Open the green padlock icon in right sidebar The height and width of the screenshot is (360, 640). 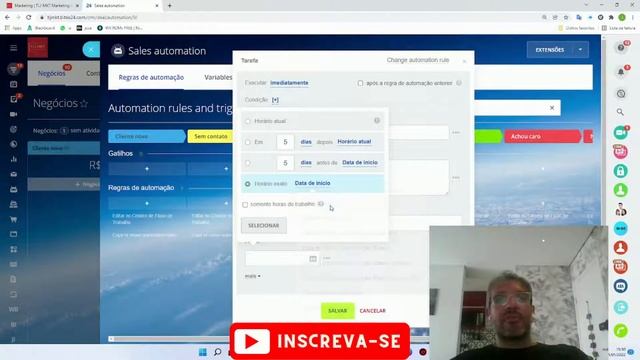620,171
